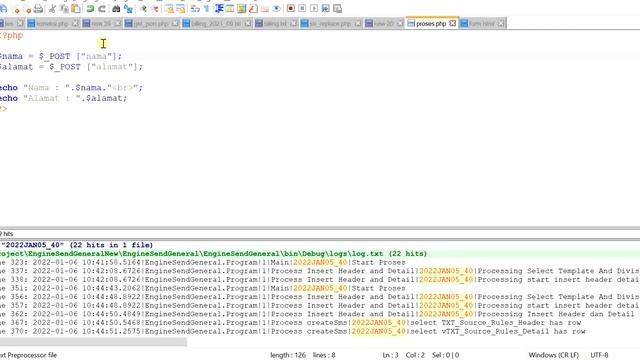The width and height of the screenshot is (640, 360).
Task: Close the koneksi.php tab
Action: [x=75, y=24]
